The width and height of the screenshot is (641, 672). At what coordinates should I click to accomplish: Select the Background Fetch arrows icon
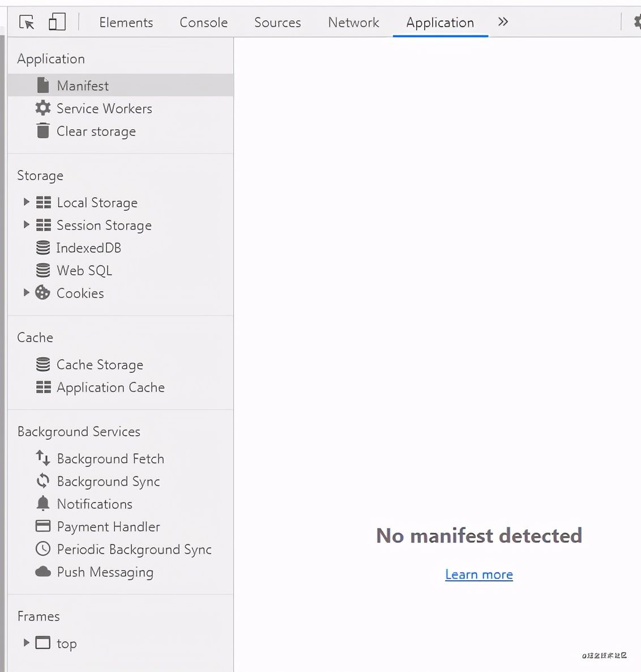42,458
